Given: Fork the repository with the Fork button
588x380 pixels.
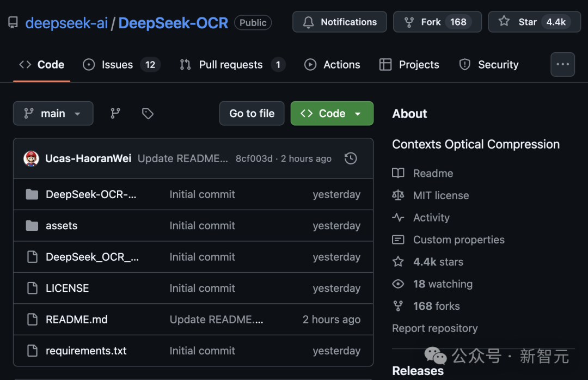Looking at the screenshot, I should tap(437, 22).
